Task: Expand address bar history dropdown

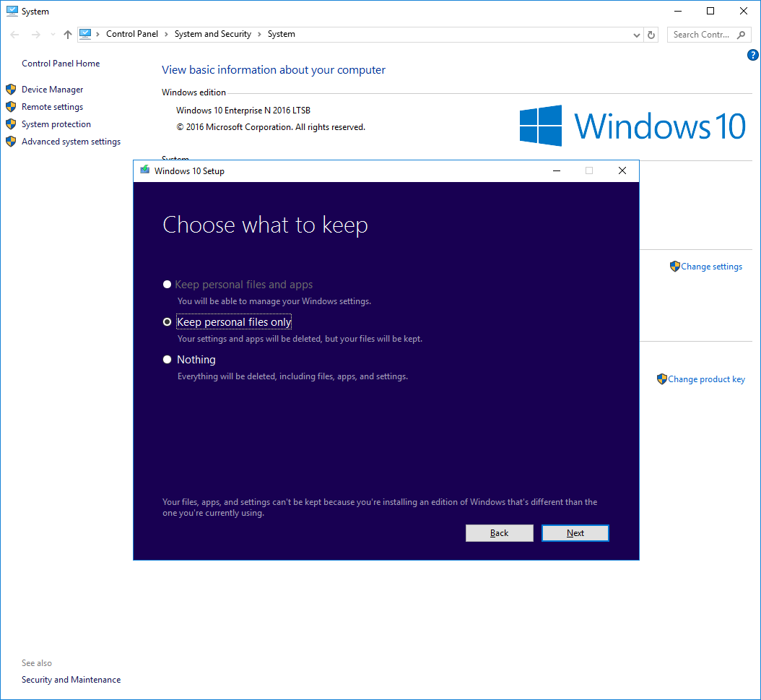Action: (x=637, y=35)
